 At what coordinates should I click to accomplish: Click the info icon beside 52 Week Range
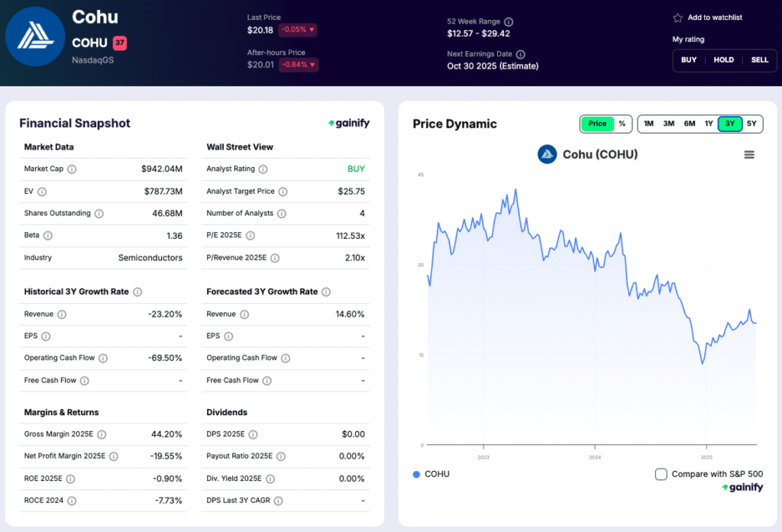point(509,22)
